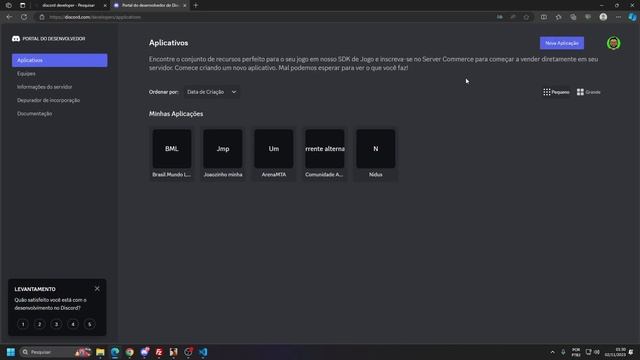The width and height of the screenshot is (640, 360).
Task: View site information lock icon
Action: (x=42, y=17)
